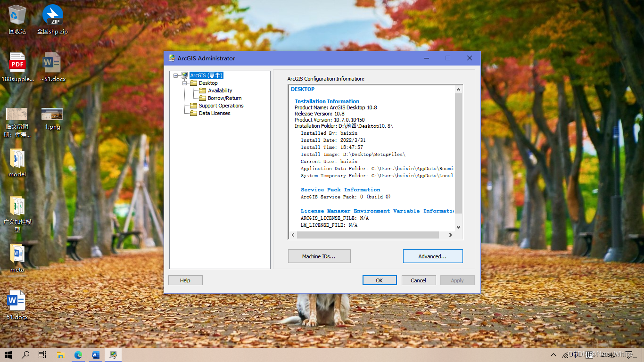Screen dimensions: 644x362
Task: Collapse the ArcGIS root tree node
Action: 175,75
